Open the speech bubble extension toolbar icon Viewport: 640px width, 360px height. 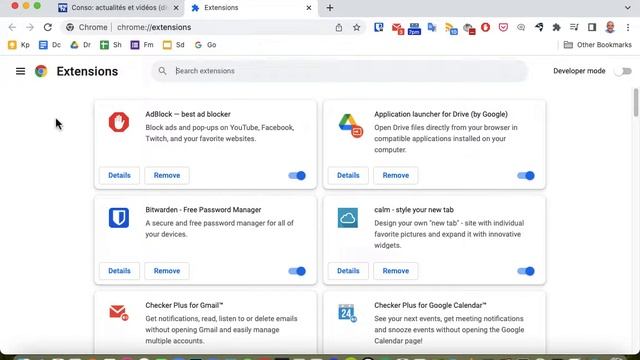pyautogui.click(x=521, y=27)
